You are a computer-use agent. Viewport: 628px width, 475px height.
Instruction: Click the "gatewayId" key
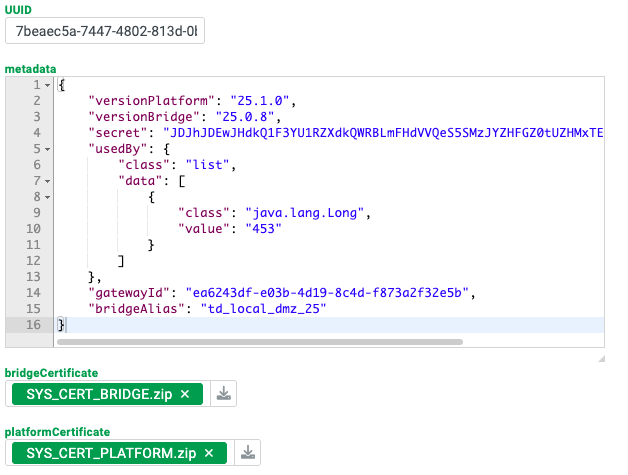(129, 293)
